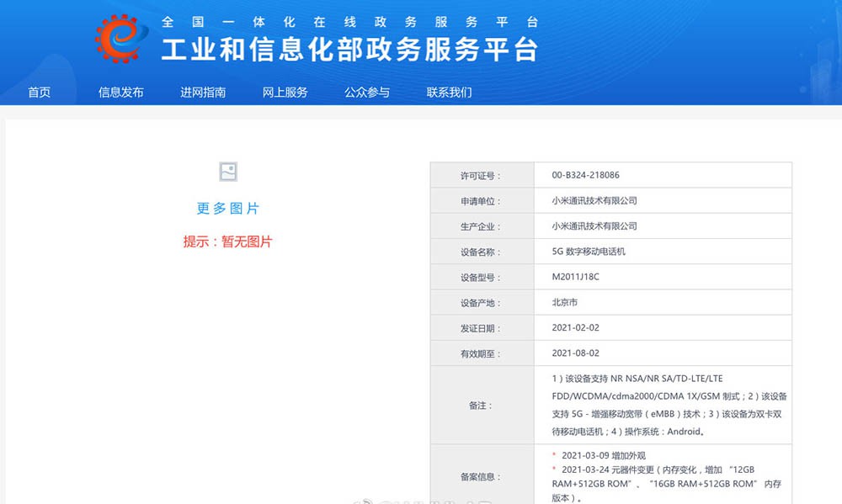
Task: Click the 申请单位 label cell
Action: click(482, 201)
